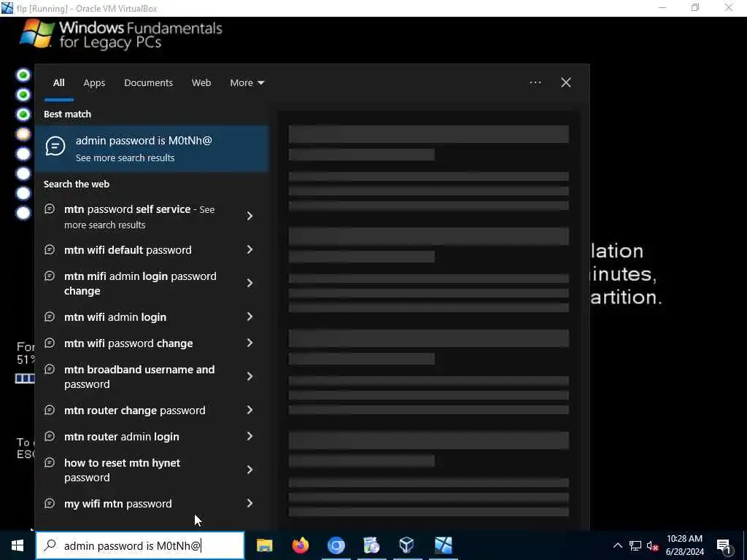Click the best match chat bubble icon
Screen dimensions: 747x560
(x=55, y=146)
